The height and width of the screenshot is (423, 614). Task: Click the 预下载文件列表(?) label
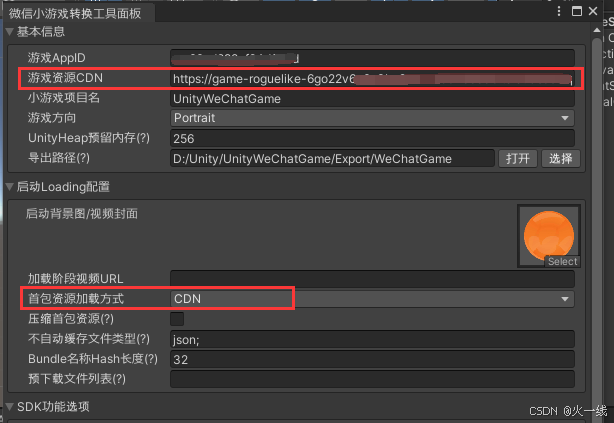[77, 379]
